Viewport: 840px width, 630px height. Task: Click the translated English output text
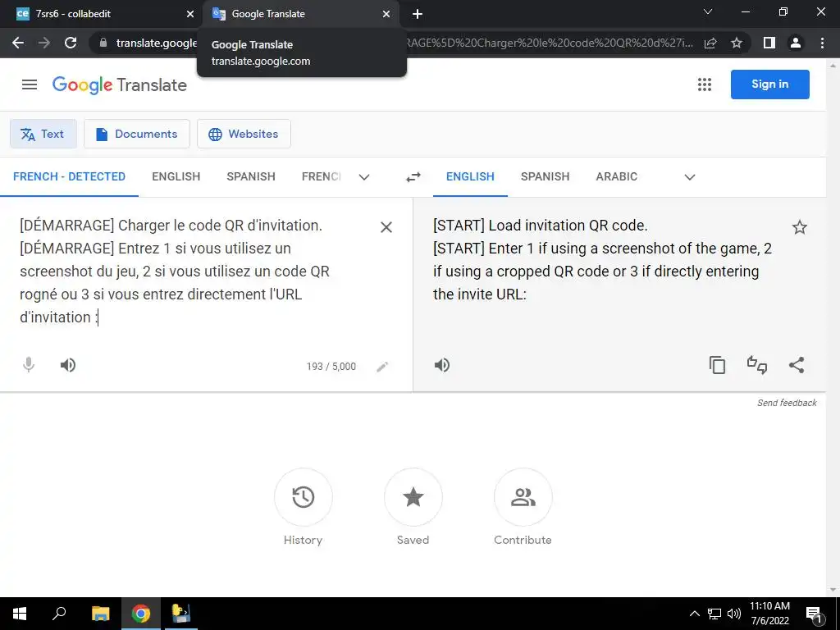coord(603,260)
